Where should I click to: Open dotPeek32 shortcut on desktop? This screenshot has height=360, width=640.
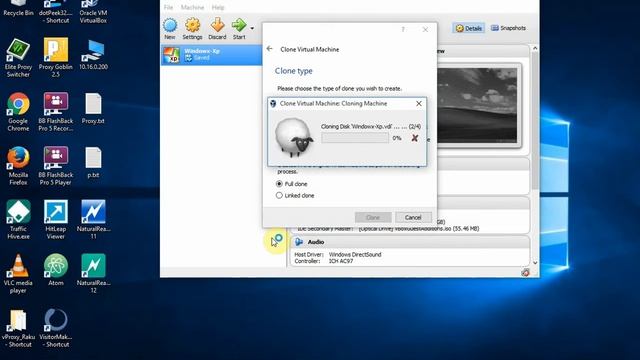pyautogui.click(x=56, y=12)
